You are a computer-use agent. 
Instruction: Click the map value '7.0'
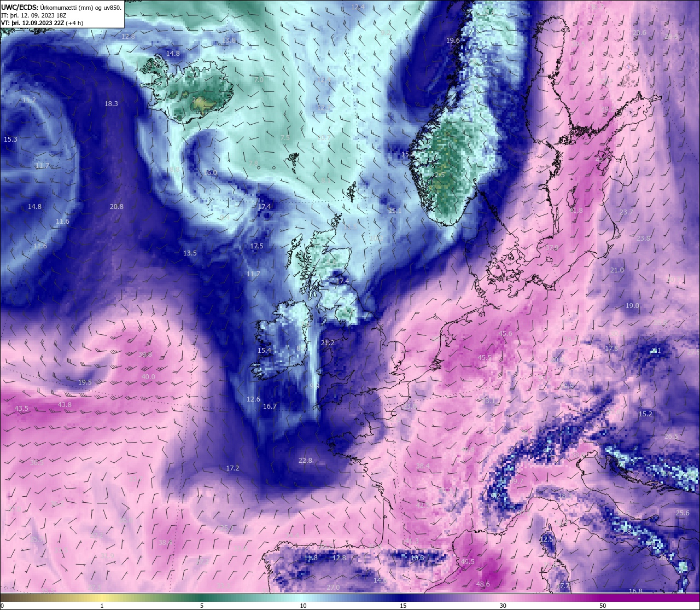[x=259, y=80]
